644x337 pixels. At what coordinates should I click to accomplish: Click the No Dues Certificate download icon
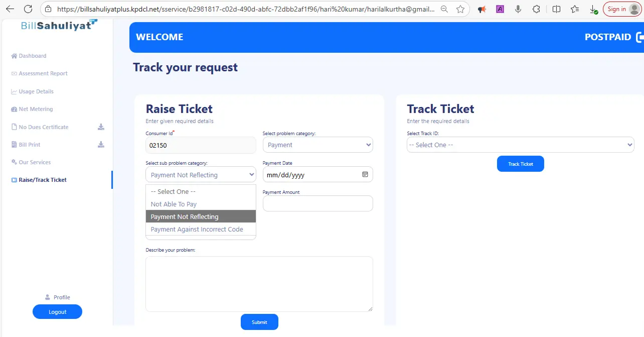[x=101, y=127]
